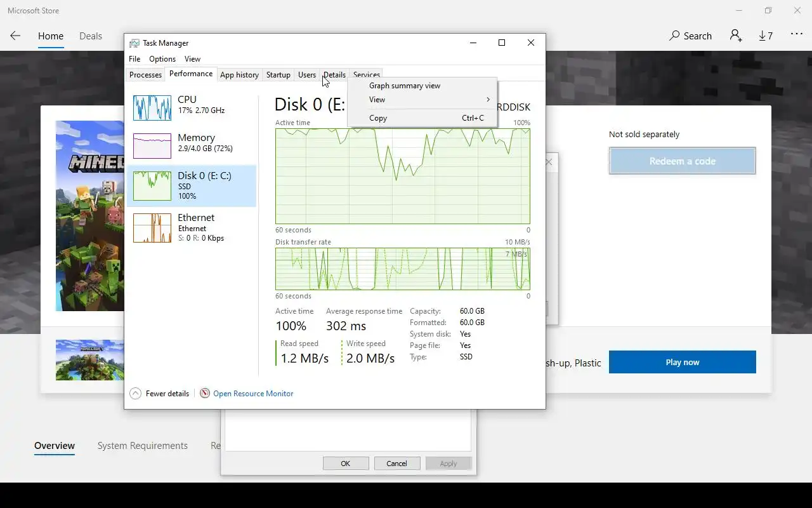
Task: Open the View menu in Task Manager
Action: (192, 59)
